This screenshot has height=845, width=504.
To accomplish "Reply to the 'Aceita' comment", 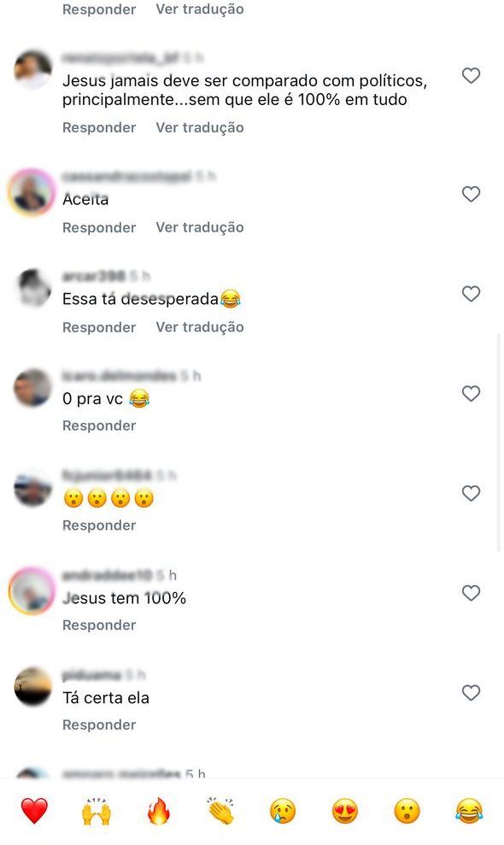I will pos(99,227).
